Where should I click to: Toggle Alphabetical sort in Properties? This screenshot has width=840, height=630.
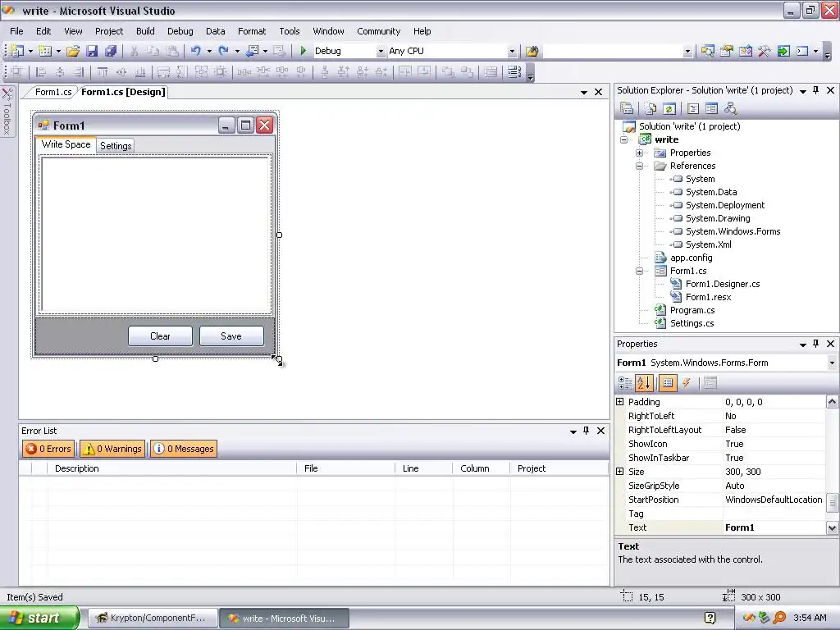tap(644, 382)
